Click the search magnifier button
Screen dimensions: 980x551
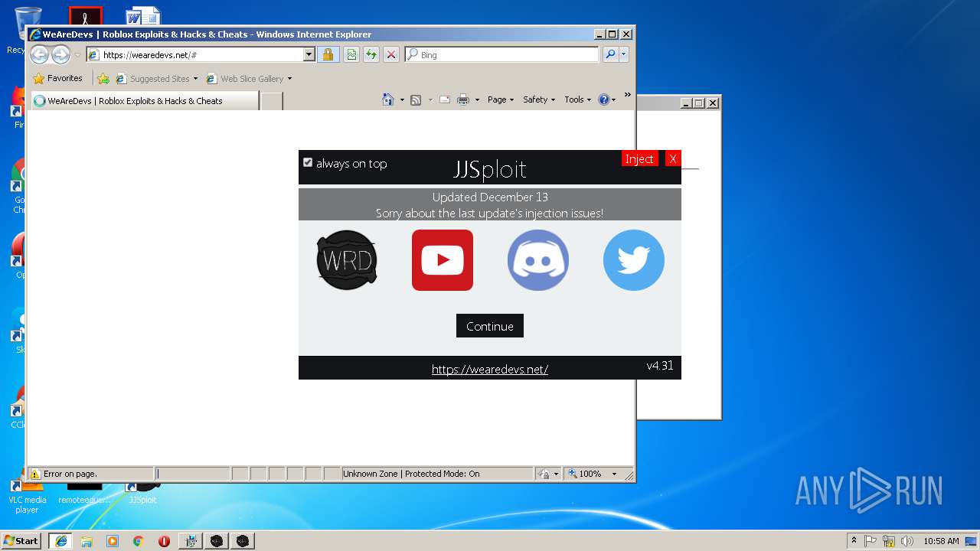[x=610, y=54]
